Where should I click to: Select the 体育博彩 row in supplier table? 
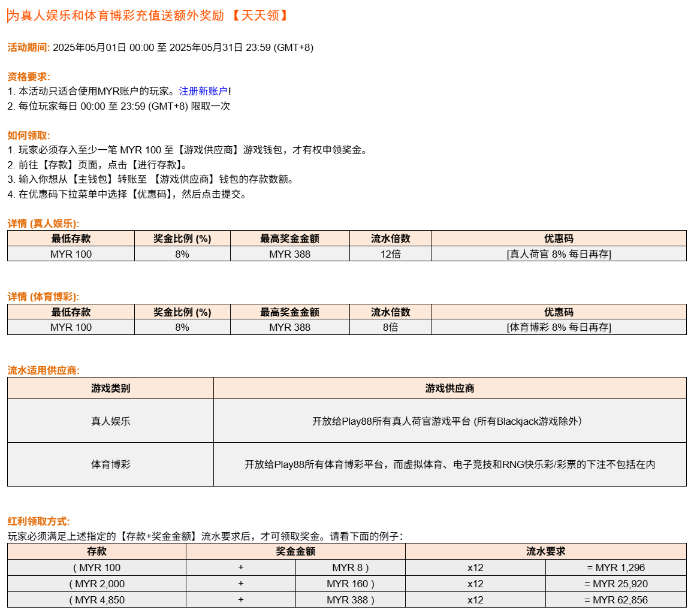[x=110, y=464]
